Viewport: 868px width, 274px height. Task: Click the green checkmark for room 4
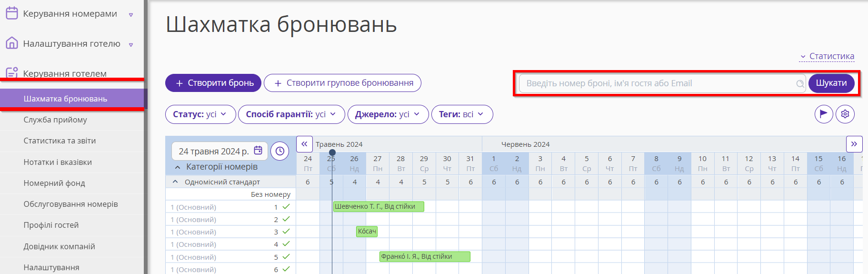(286, 244)
